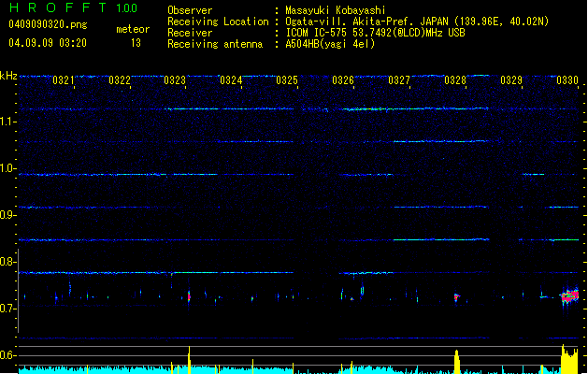
Task: Click the 0.9 kHz axis value
Action: pyautogui.click(x=8, y=215)
